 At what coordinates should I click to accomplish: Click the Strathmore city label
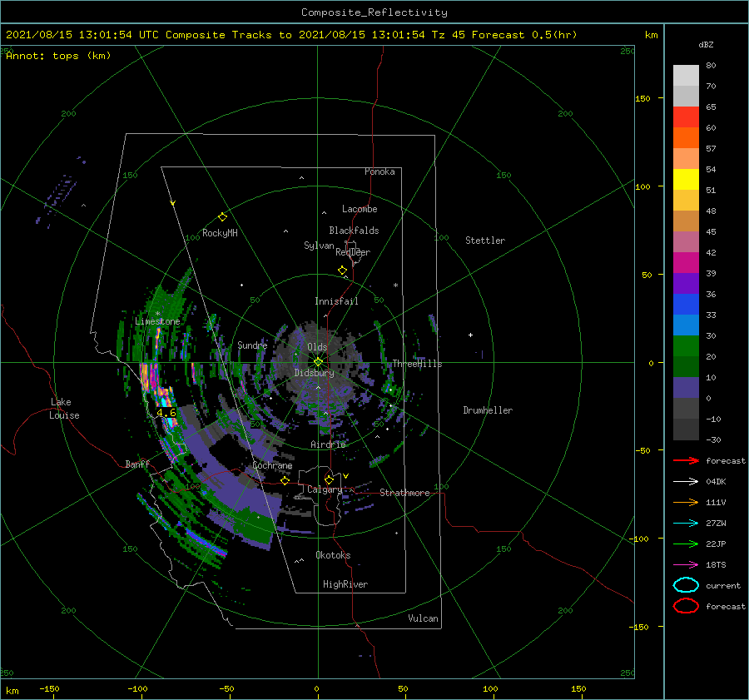[x=404, y=493]
